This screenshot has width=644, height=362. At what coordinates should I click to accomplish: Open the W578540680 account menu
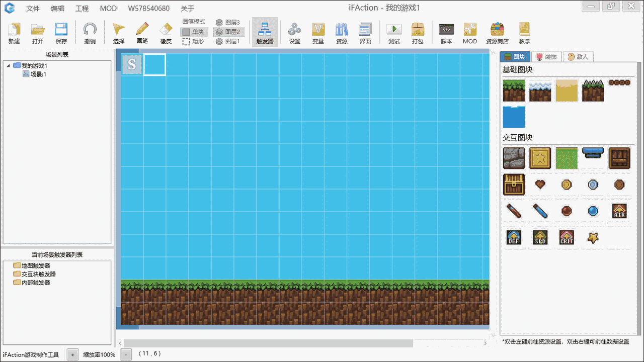149,9
